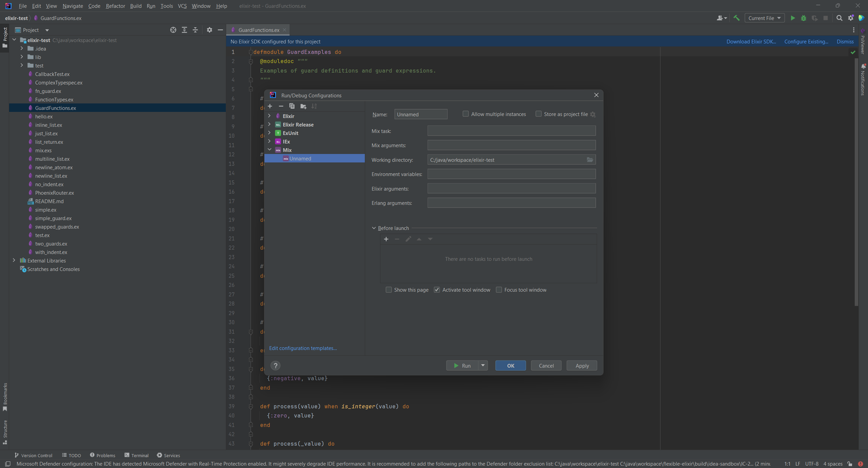Click the OK button
Screen dimensions: 868x468
(510, 366)
